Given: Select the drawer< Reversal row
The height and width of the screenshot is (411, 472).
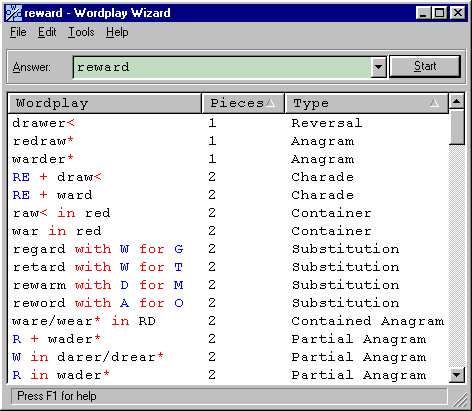Looking at the screenshot, I should tap(228, 123).
